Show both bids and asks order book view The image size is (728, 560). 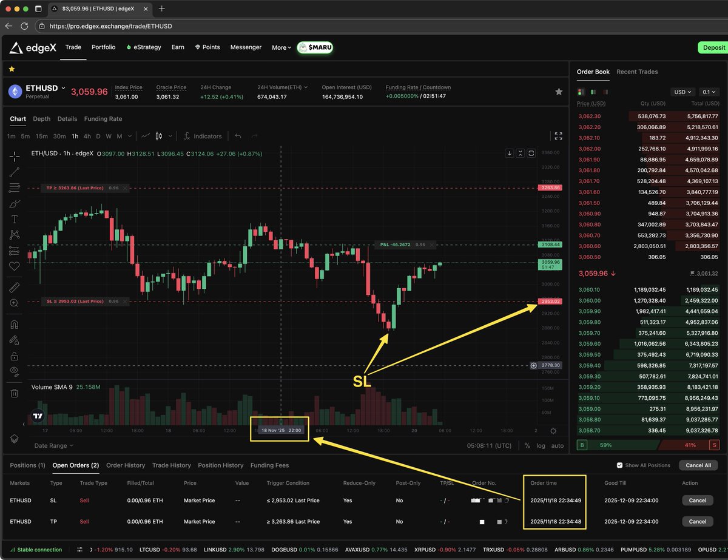pos(581,92)
